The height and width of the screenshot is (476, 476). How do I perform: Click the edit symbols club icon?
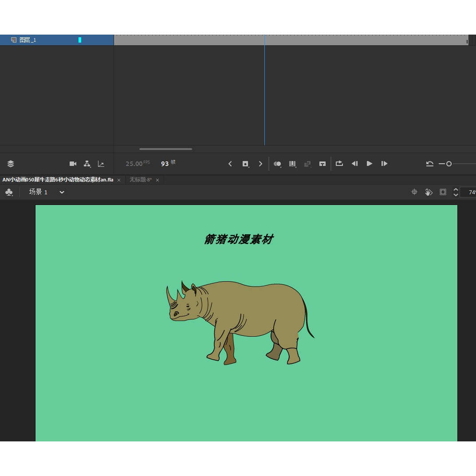pyautogui.click(x=9, y=192)
